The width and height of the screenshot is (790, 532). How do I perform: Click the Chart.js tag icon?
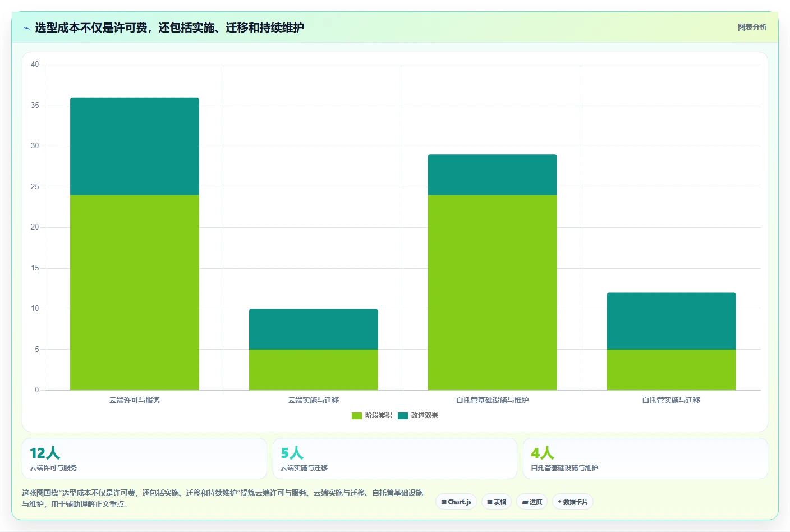tap(444, 502)
